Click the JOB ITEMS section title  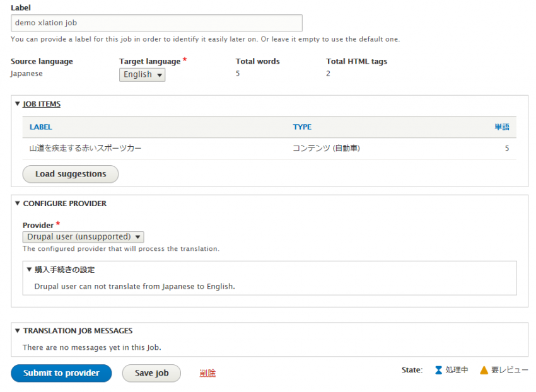(42, 104)
